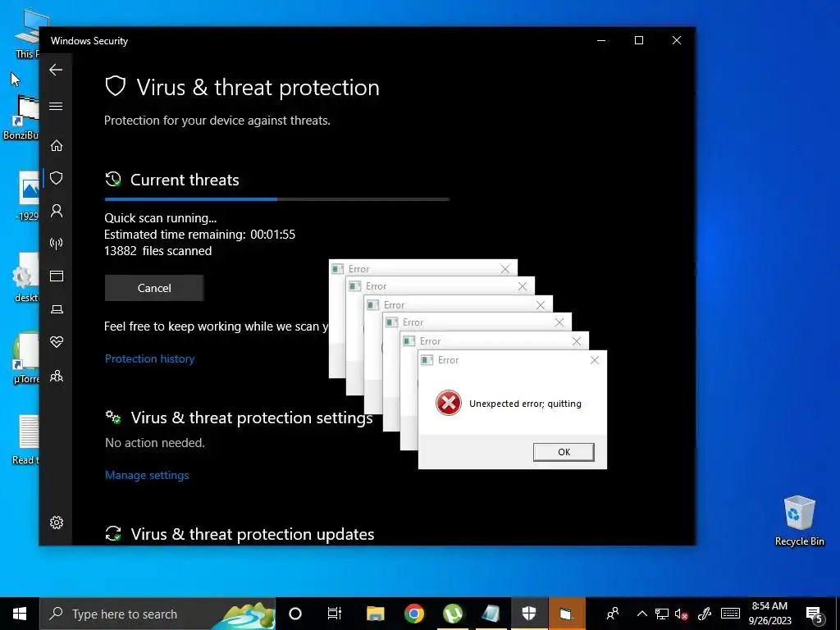Select the BonziBuddy desktop shortcut
Viewport: 840px width, 630px height.
tap(21, 118)
